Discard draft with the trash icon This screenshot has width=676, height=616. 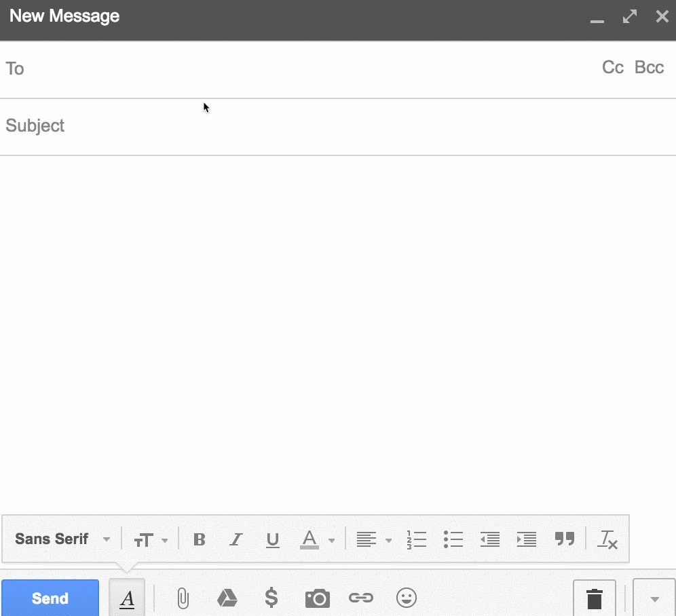(x=594, y=598)
